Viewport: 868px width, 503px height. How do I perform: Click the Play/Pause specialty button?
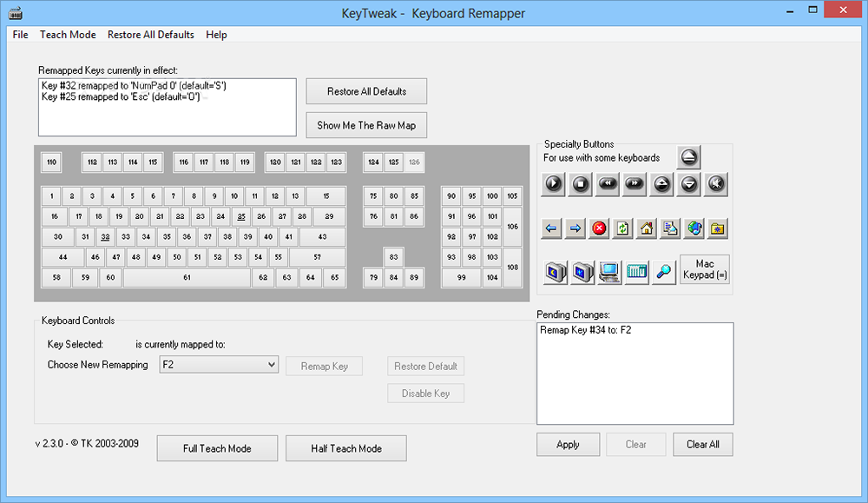pyautogui.click(x=553, y=184)
